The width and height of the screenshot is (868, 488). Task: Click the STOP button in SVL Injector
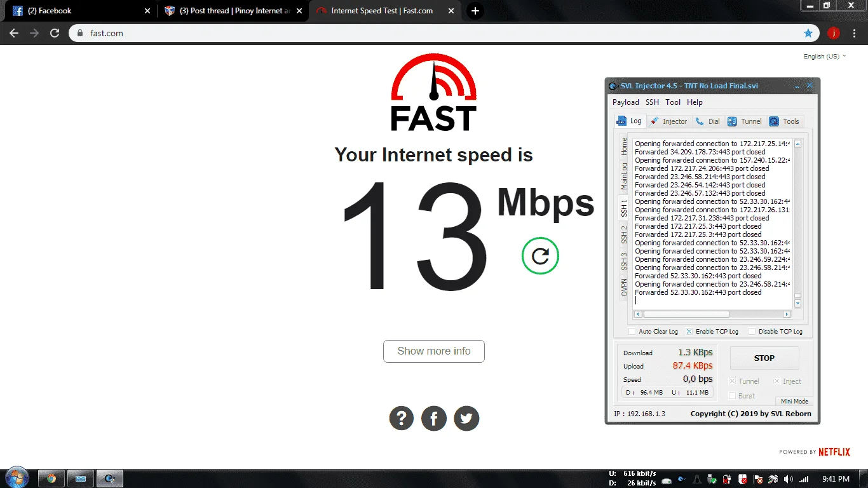[x=764, y=358]
